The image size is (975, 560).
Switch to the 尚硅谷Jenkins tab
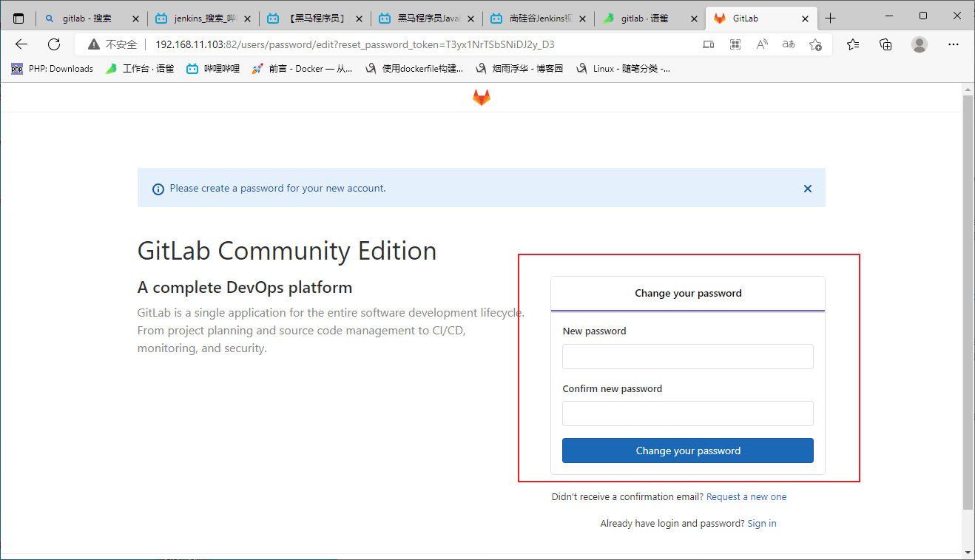tap(539, 18)
